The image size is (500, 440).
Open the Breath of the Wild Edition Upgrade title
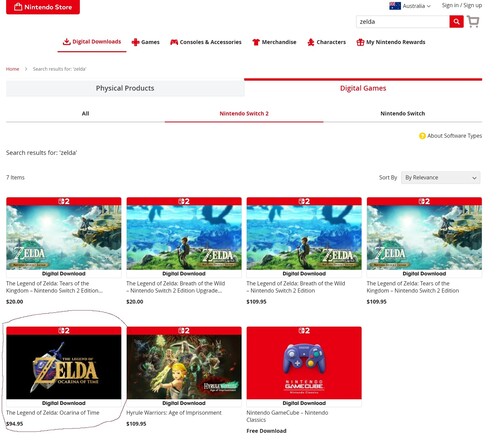176,287
